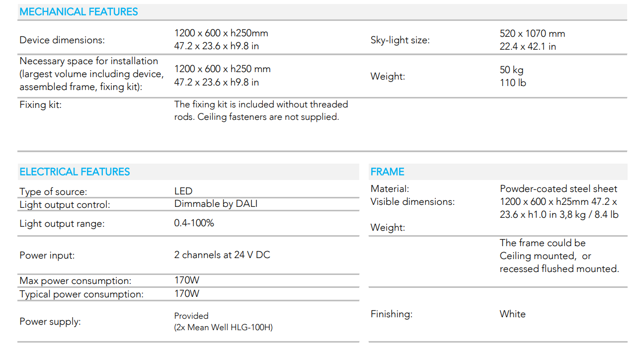Select the "Sky-light size:" label

click(x=400, y=40)
